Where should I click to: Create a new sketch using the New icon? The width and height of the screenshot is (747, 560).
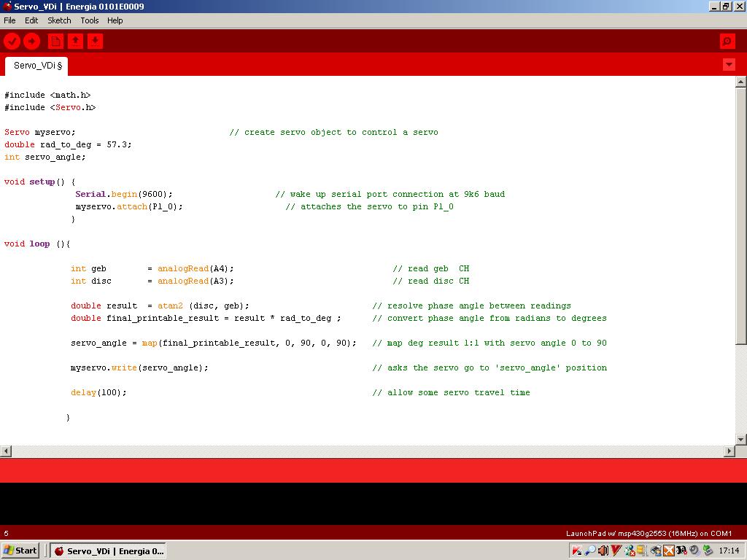[x=56, y=42]
